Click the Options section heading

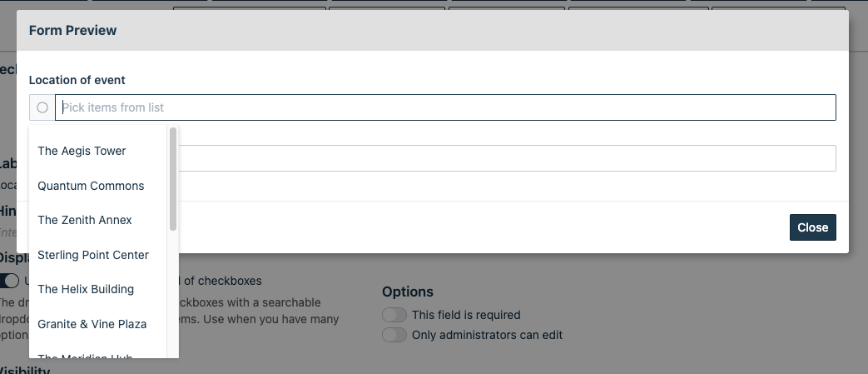pyautogui.click(x=408, y=292)
